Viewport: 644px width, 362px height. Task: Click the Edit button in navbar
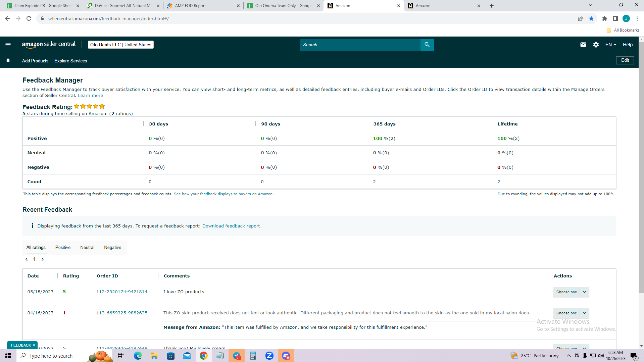(625, 60)
